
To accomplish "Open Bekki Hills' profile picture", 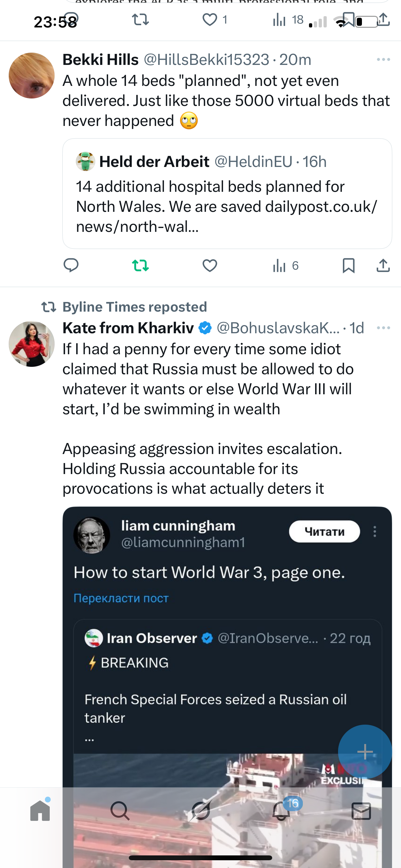I will [32, 76].
